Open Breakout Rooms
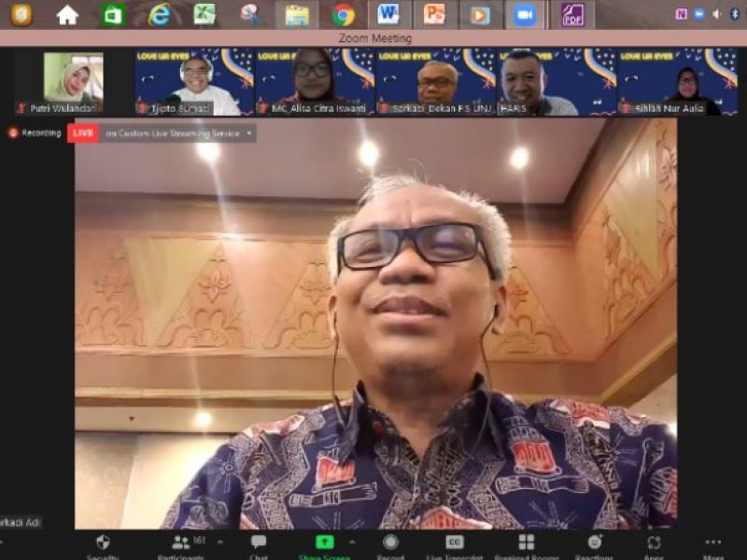The image size is (747, 560). 527,543
